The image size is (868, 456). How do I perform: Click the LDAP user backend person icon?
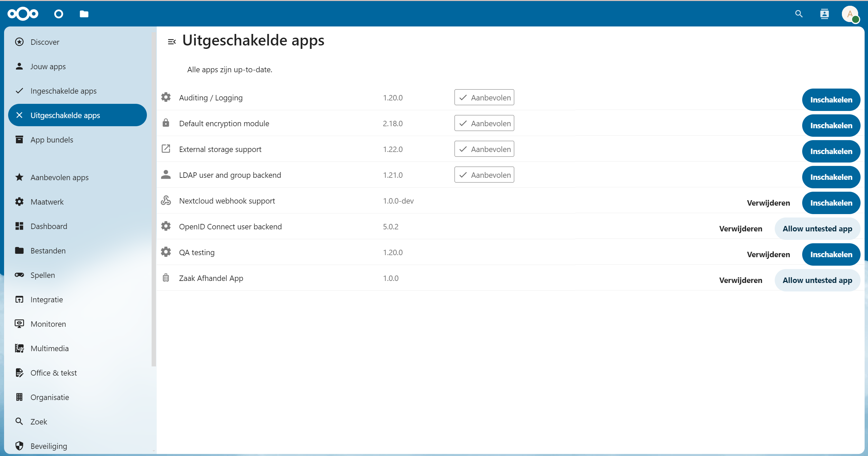click(166, 174)
